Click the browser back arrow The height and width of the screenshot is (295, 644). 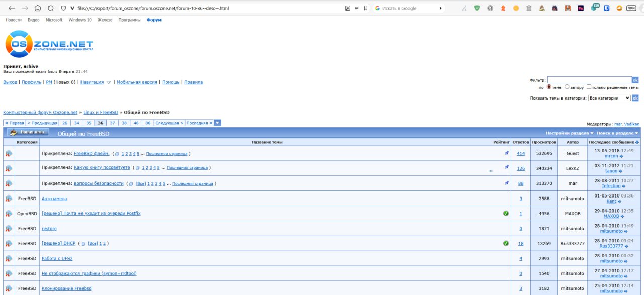pyautogui.click(x=12, y=8)
